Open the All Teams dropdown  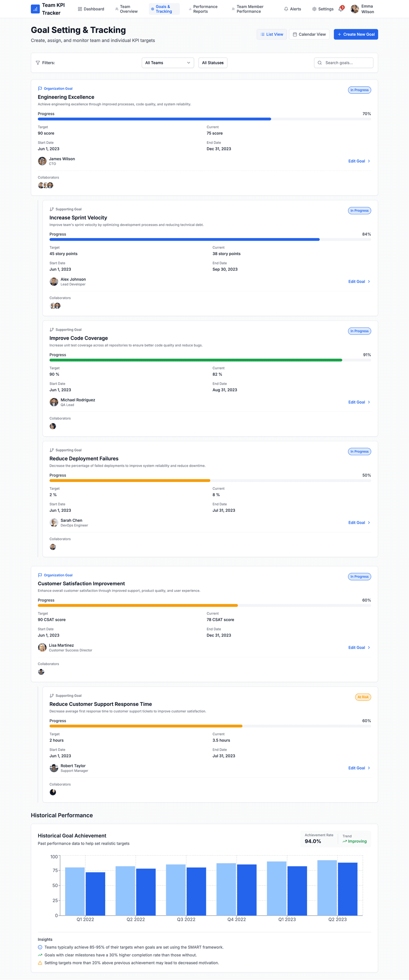pos(168,63)
